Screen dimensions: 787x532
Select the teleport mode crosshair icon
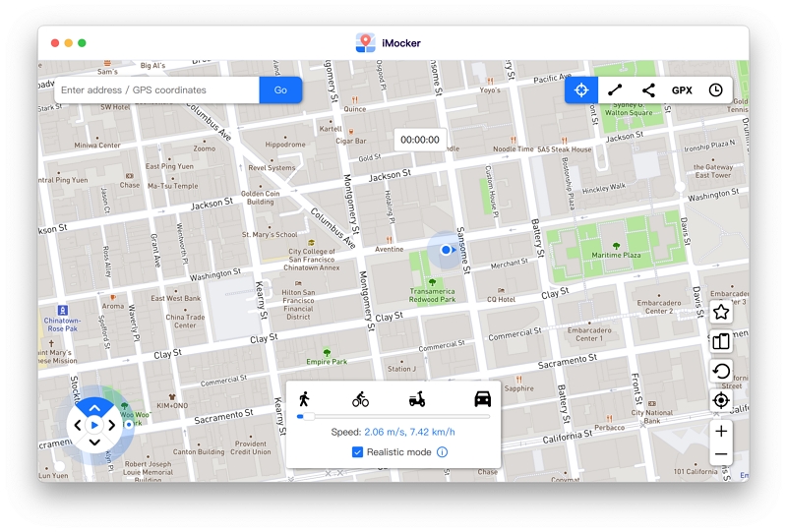point(581,90)
